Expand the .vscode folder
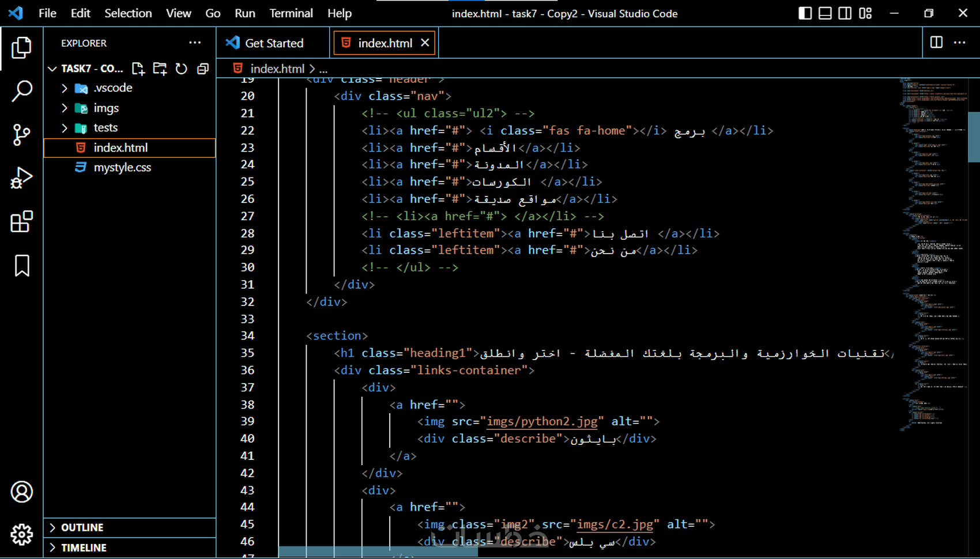The image size is (980, 559). 65,88
